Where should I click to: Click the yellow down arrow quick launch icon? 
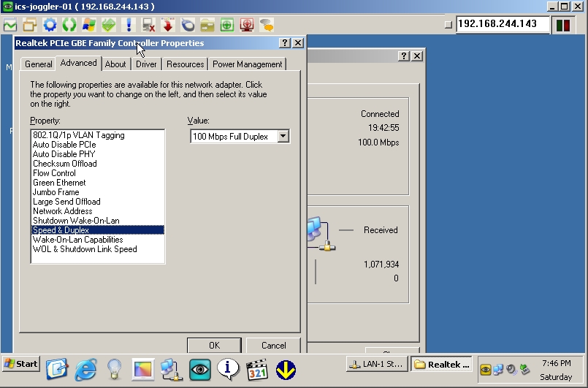coord(286,370)
